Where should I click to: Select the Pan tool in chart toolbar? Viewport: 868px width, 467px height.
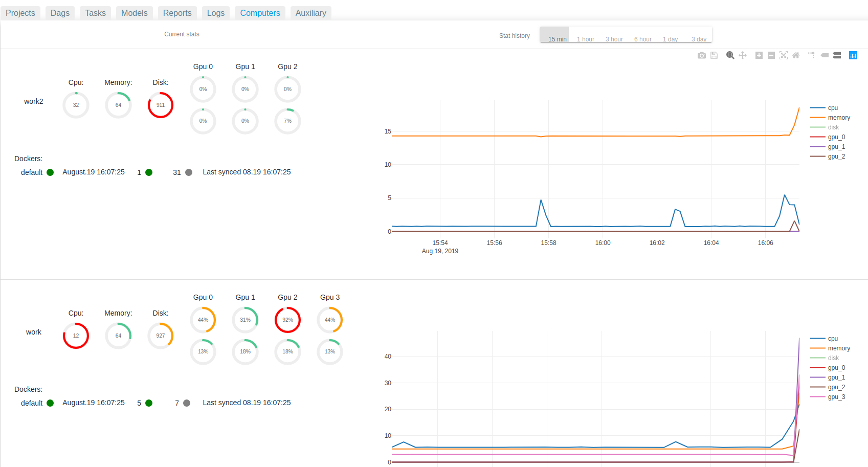pos(743,55)
